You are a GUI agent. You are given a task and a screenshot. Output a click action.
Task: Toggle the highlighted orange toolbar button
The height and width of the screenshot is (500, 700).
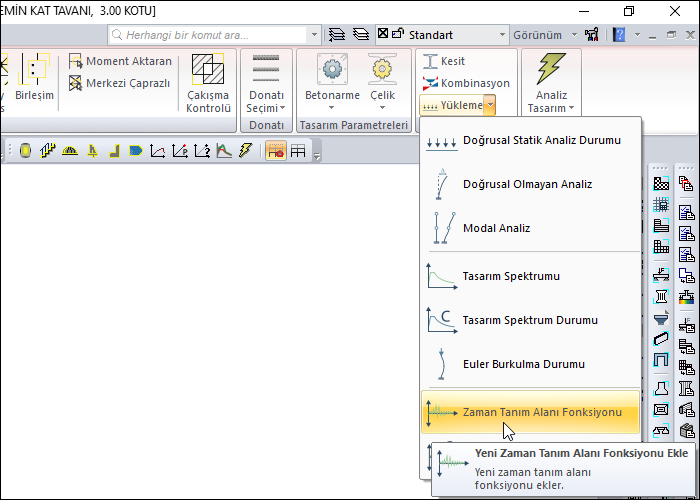[x=275, y=151]
